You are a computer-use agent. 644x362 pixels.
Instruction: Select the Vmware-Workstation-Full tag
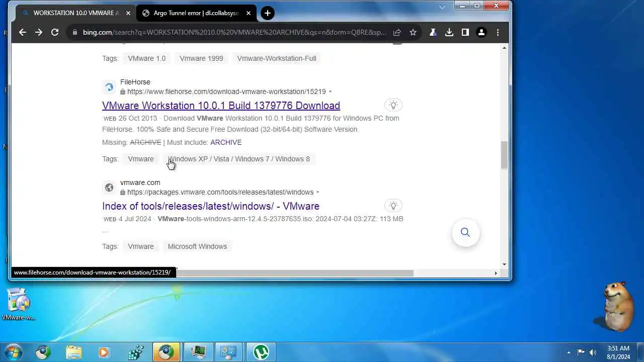click(277, 58)
